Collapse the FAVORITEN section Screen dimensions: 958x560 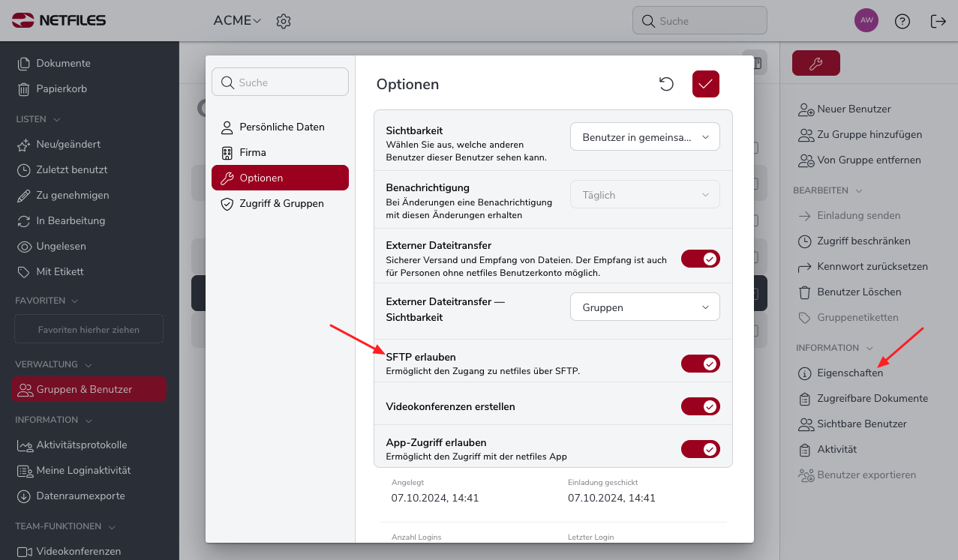pyautogui.click(x=46, y=301)
